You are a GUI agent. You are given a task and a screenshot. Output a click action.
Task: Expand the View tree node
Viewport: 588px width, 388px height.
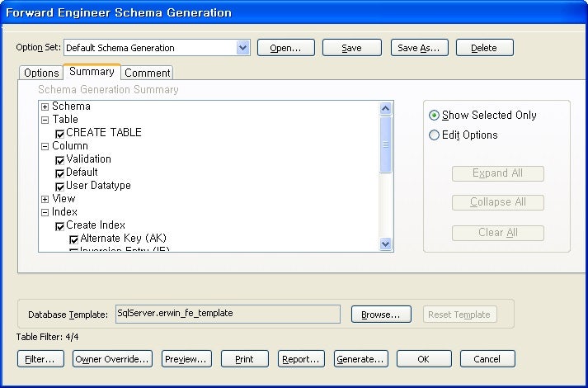45,199
